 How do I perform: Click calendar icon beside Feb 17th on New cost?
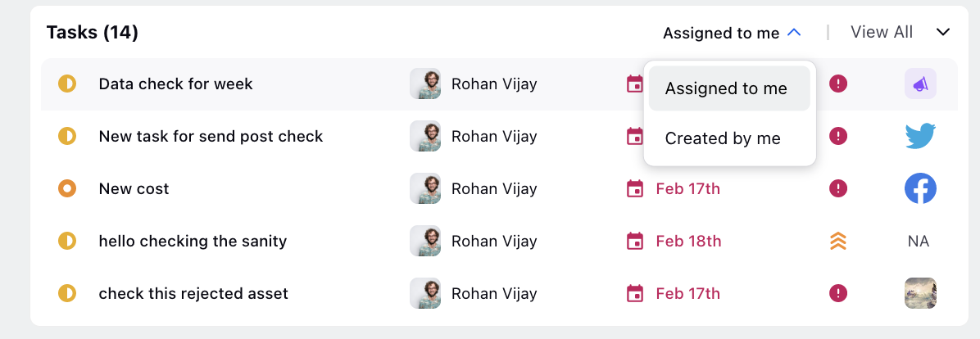[634, 188]
